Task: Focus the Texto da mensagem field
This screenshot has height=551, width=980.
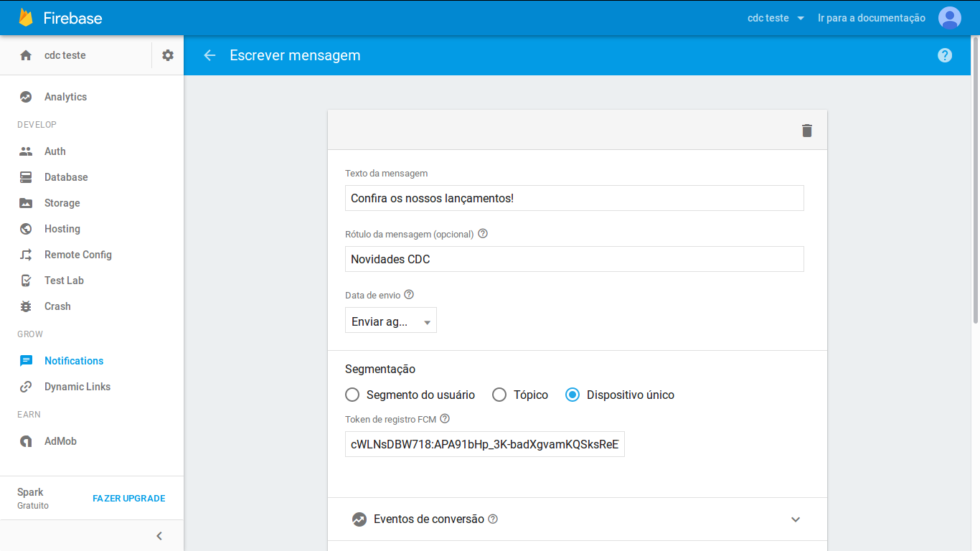Action: (x=575, y=198)
